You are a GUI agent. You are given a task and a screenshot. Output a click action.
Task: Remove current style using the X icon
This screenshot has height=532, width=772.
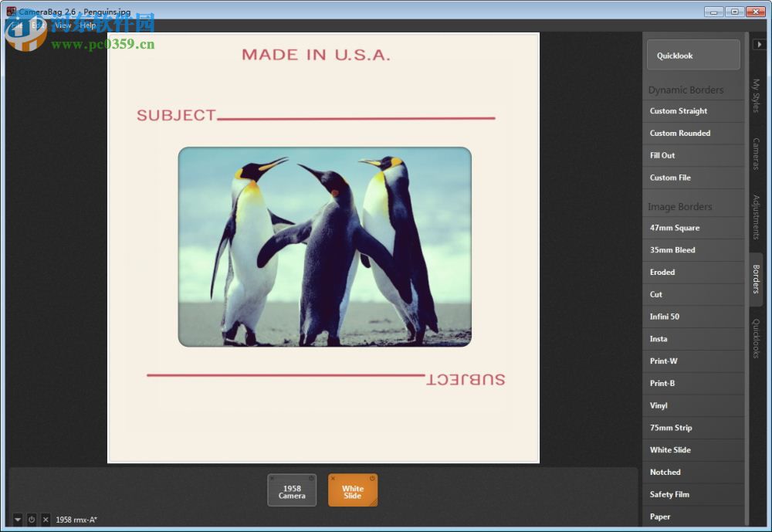click(x=45, y=520)
